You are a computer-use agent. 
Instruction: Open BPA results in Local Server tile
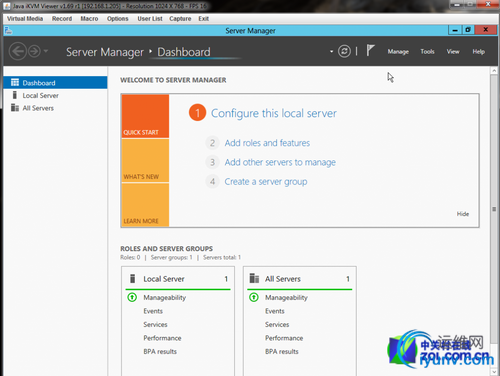coord(160,351)
